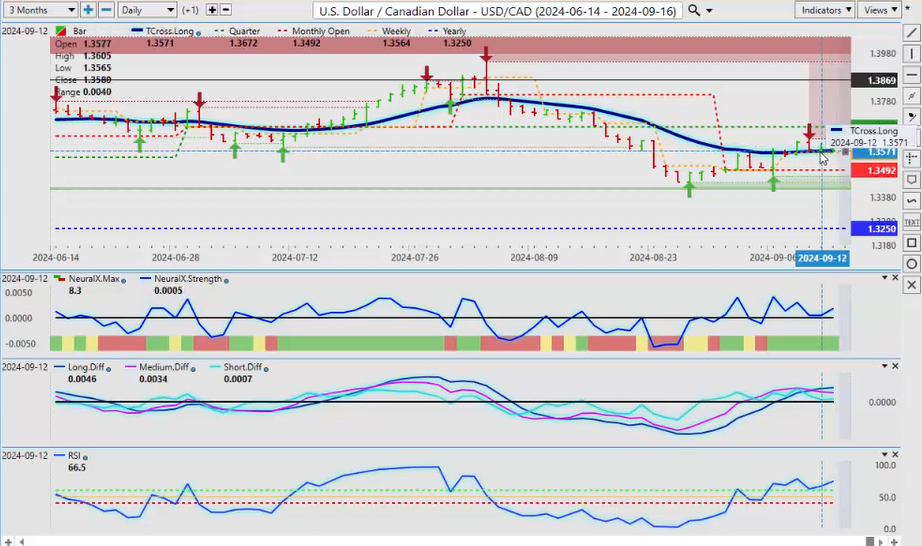
Task: Click the blue plus zoom-in button
Action: pyautogui.click(x=88, y=10)
